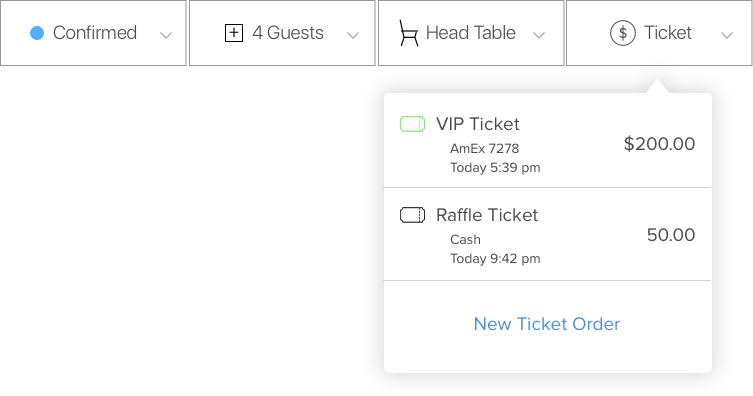Select the VIP Ticket entry

(547, 142)
